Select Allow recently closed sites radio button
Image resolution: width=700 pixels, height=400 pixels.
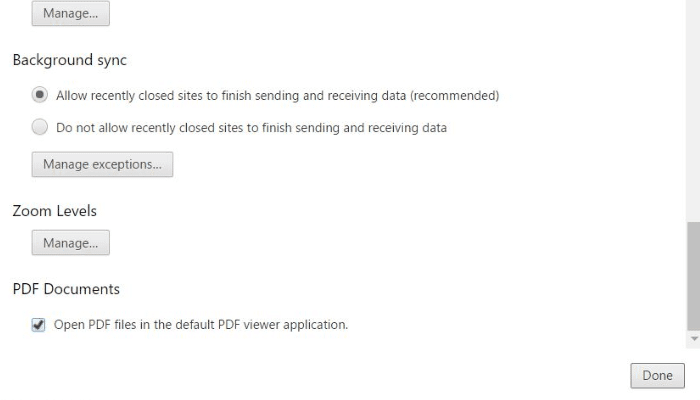pos(40,96)
